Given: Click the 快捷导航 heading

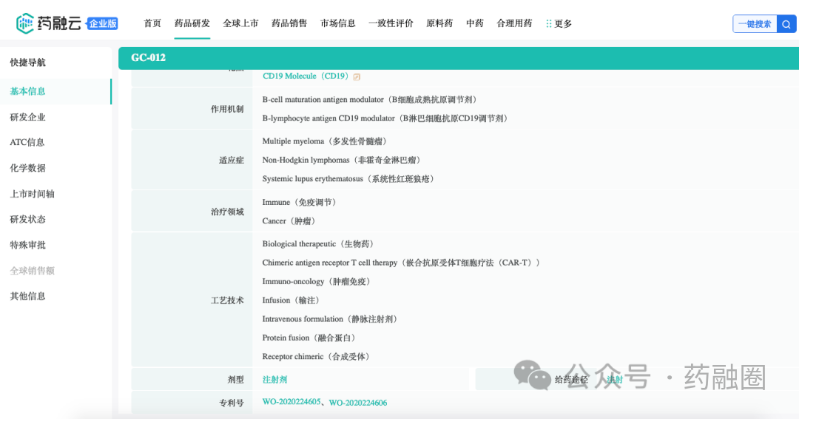Looking at the screenshot, I should pos(27,62).
